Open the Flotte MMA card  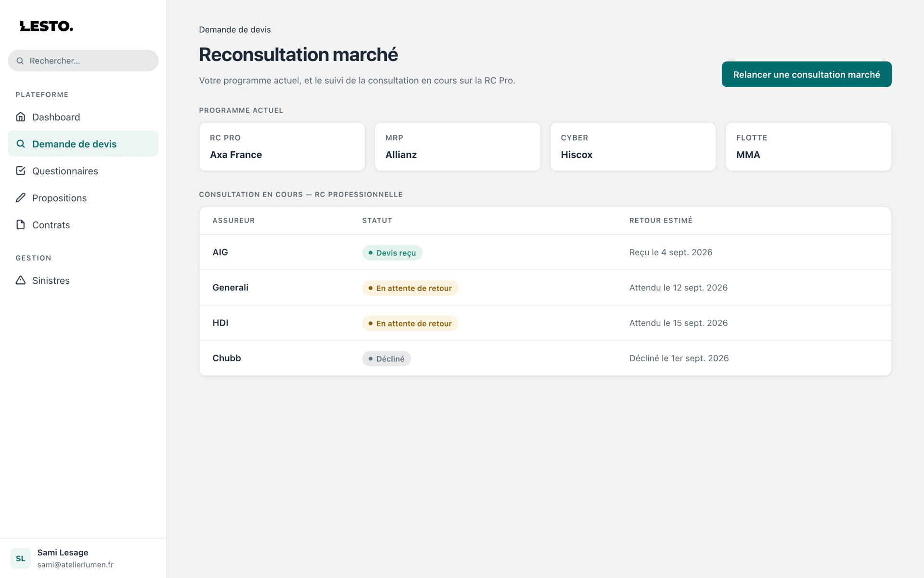[808, 146]
